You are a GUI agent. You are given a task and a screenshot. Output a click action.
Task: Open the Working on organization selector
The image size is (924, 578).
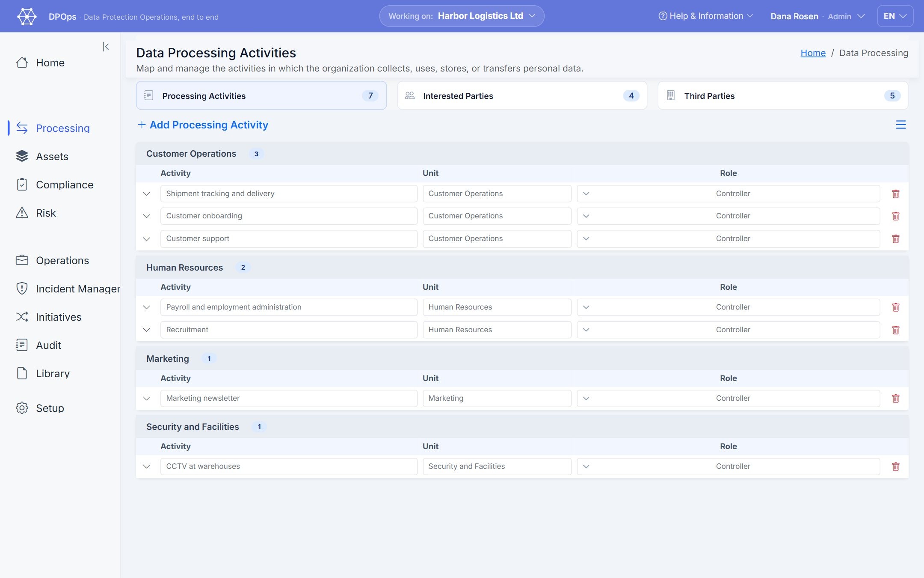tap(462, 16)
